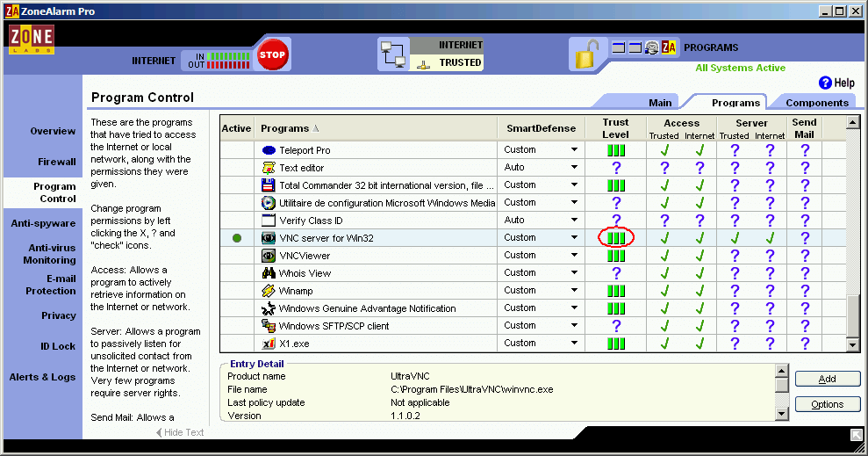This screenshot has height=456, width=868.
Task: Click the X1.exe program icon
Action: pyautogui.click(x=269, y=344)
